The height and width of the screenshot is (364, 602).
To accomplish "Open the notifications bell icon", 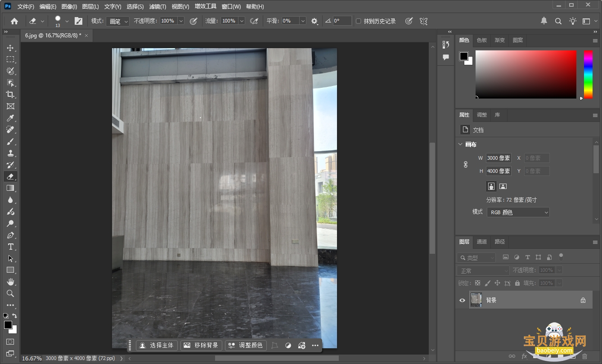I will (x=544, y=21).
